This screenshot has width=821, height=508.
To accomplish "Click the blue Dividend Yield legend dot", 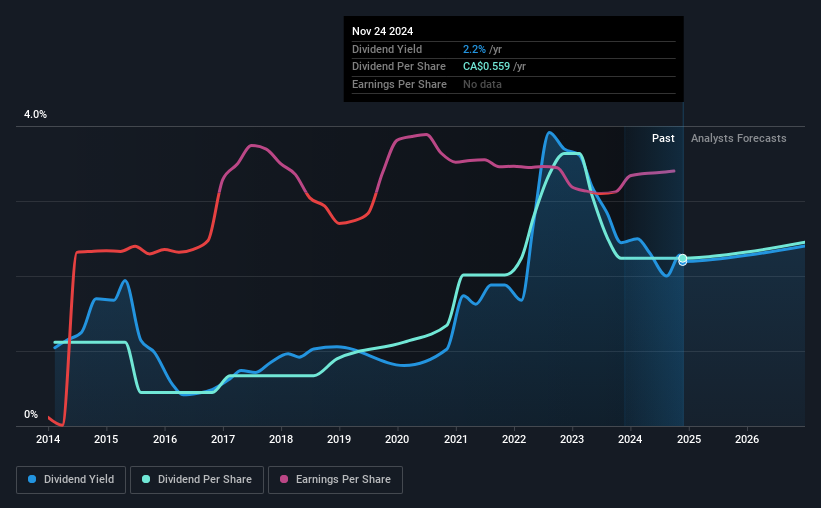I will (x=32, y=479).
